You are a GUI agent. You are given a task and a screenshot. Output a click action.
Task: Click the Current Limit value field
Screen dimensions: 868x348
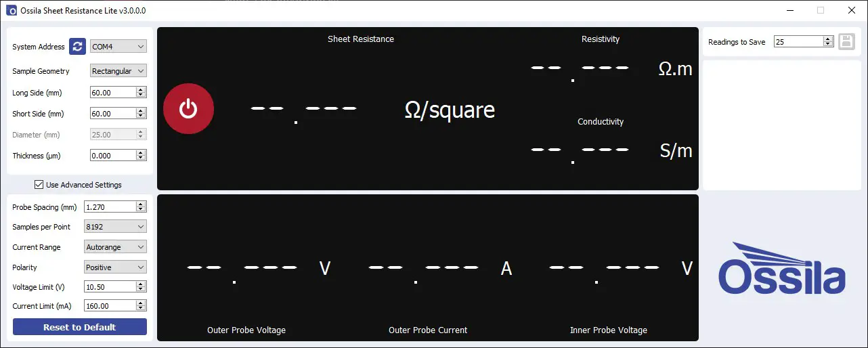point(110,306)
